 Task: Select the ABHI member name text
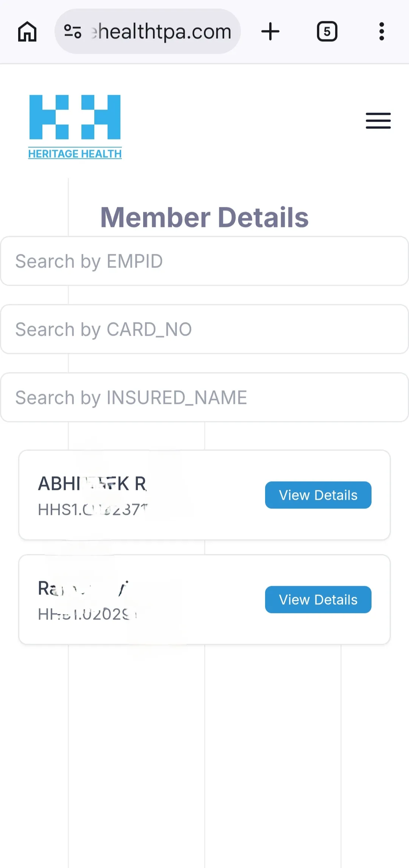pos(92,484)
